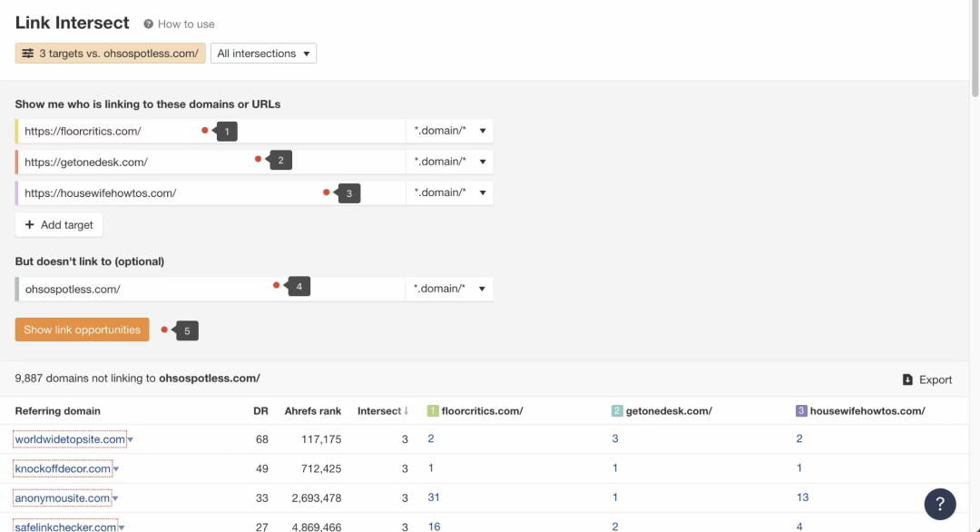Open worldwidetopsite.com referring domain link
Viewport: 980px width, 532px height.
(70, 439)
